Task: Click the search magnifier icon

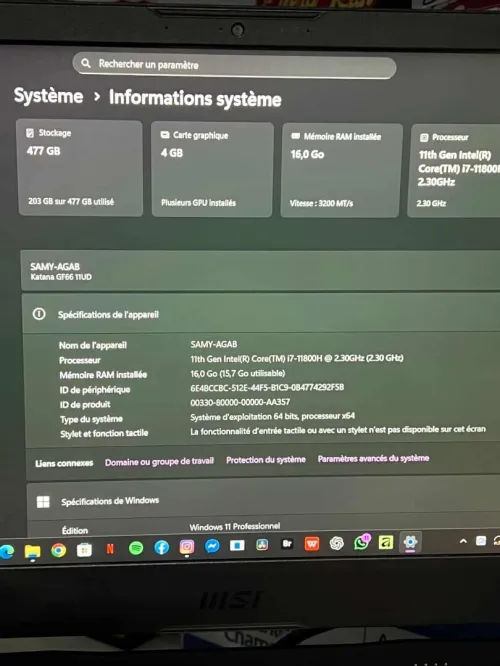Action: 86,63
